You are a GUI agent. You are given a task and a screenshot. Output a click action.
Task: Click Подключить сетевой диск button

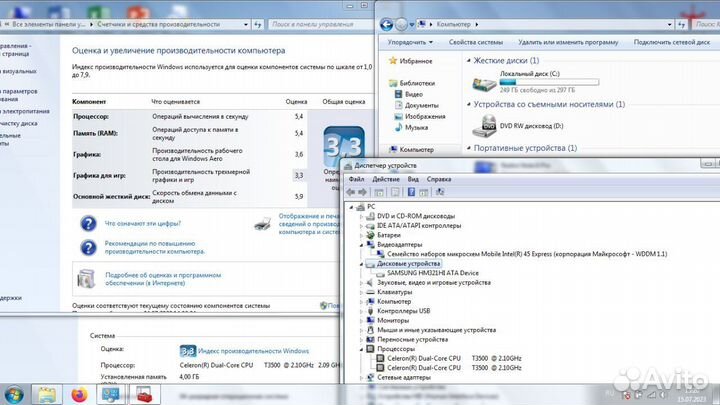pos(671,42)
